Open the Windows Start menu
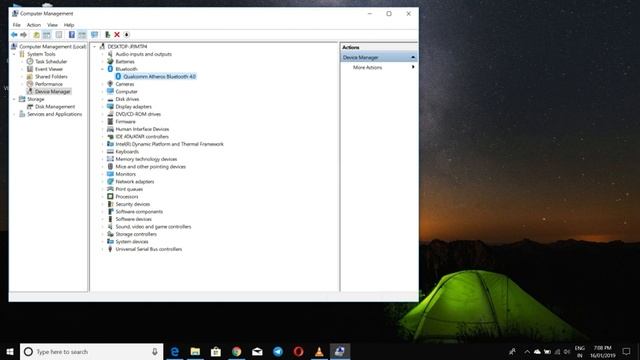Image resolution: width=640 pixels, height=360 pixels. [10, 351]
